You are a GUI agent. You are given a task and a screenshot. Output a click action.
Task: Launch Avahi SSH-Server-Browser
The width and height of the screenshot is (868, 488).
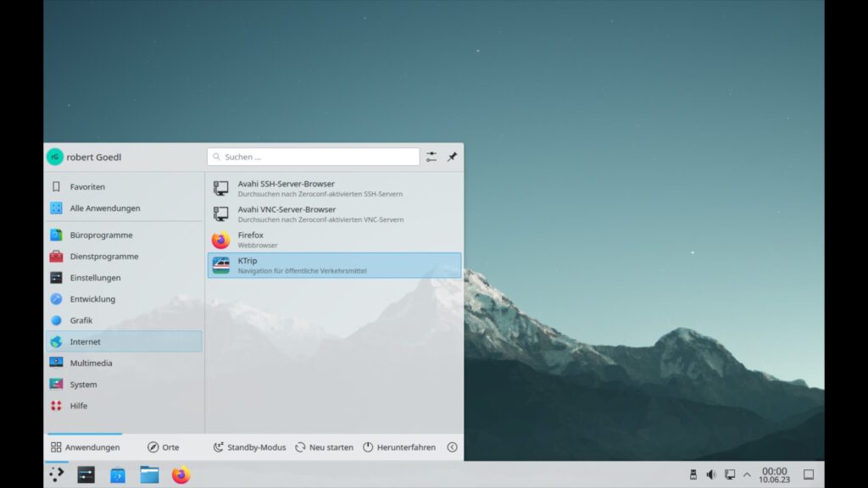[334, 188]
